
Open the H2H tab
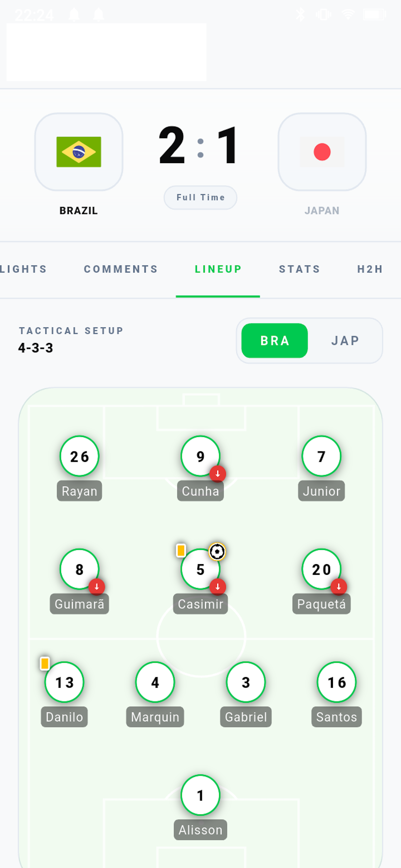(370, 269)
